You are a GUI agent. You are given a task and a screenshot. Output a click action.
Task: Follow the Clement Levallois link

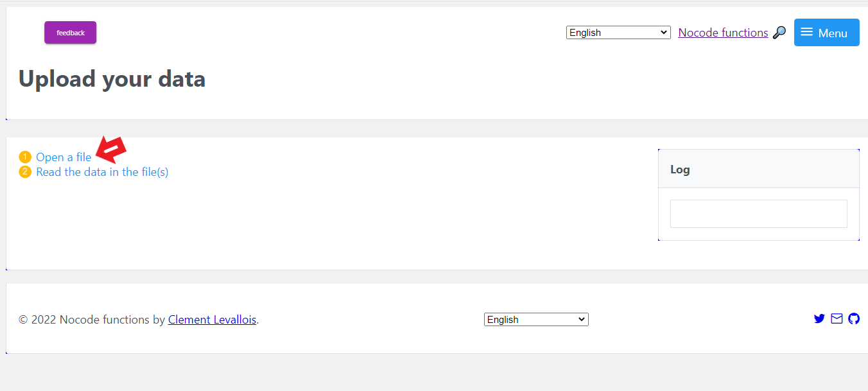coord(212,320)
